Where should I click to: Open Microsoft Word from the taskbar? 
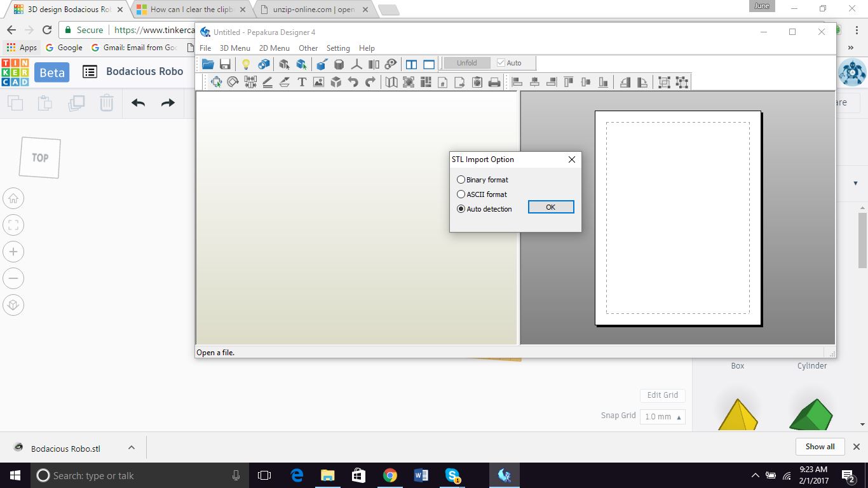421,475
